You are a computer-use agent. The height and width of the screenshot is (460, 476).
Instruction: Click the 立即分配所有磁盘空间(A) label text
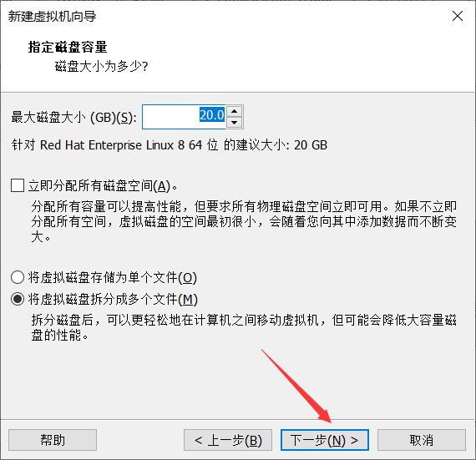click(103, 185)
